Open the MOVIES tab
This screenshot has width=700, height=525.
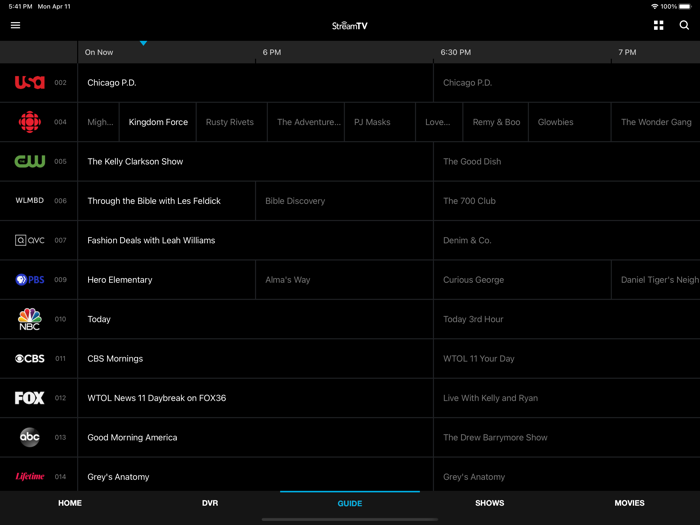coord(629,503)
